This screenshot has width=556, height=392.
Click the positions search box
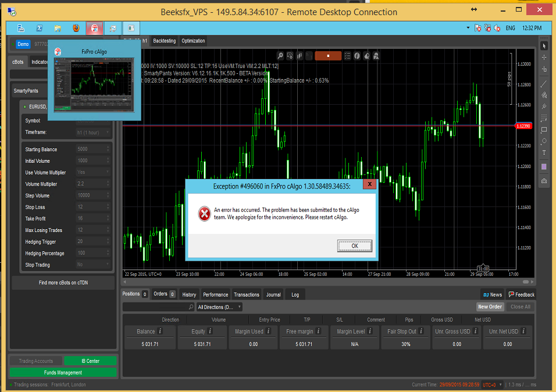coord(159,307)
